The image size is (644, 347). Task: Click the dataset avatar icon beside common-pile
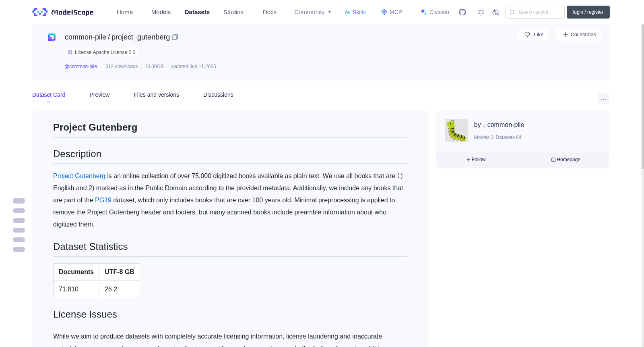[52, 37]
